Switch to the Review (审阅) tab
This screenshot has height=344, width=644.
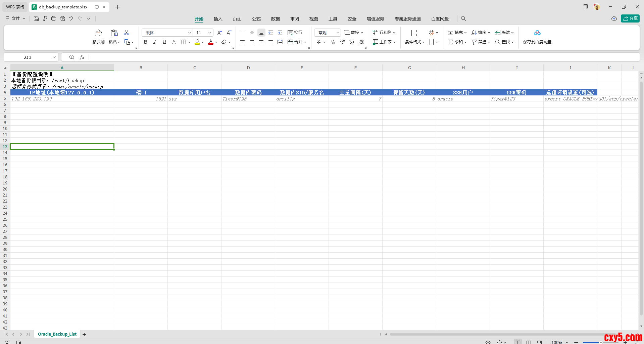[x=295, y=19]
